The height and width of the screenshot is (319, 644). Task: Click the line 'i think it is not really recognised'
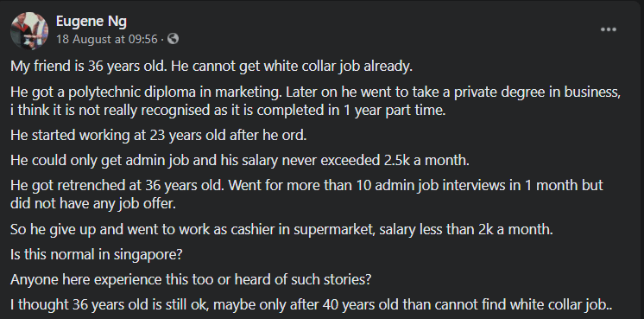point(228,112)
